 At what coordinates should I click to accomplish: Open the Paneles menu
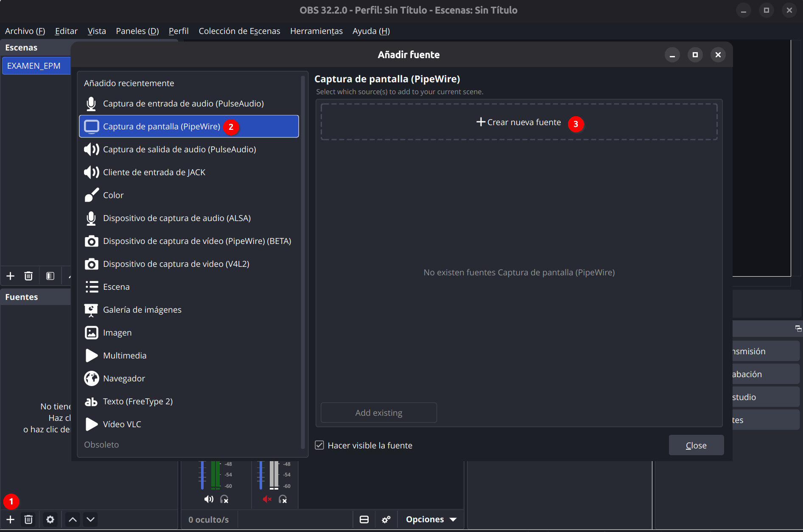point(137,31)
